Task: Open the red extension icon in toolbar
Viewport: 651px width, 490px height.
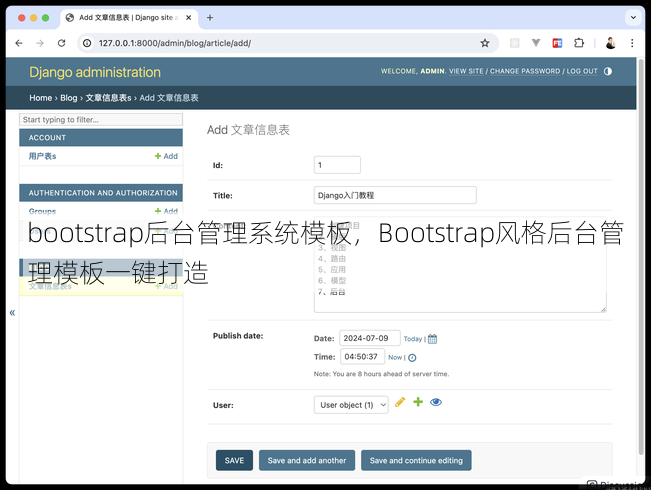Action: tap(557, 43)
